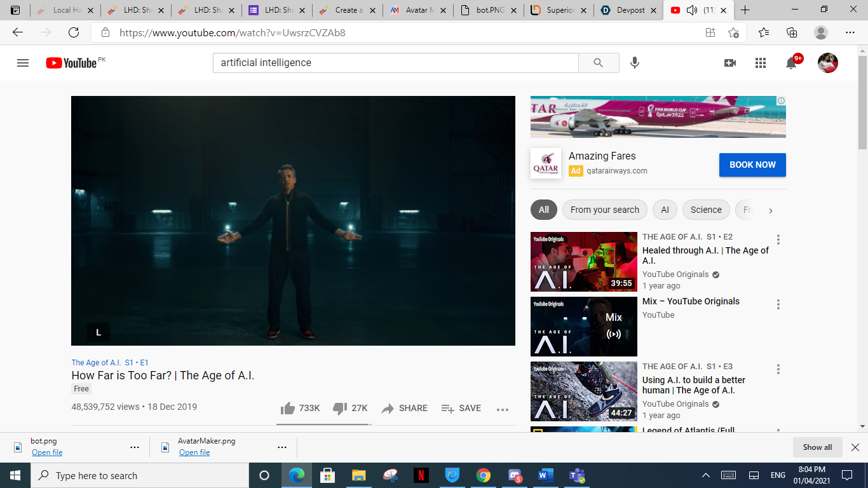Click the magnifier search button

pyautogui.click(x=599, y=63)
